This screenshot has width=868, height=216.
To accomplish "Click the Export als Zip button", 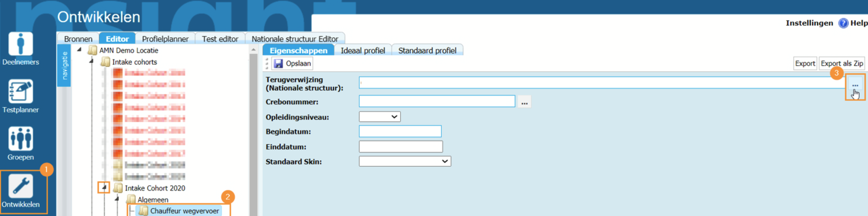I will click(x=841, y=63).
